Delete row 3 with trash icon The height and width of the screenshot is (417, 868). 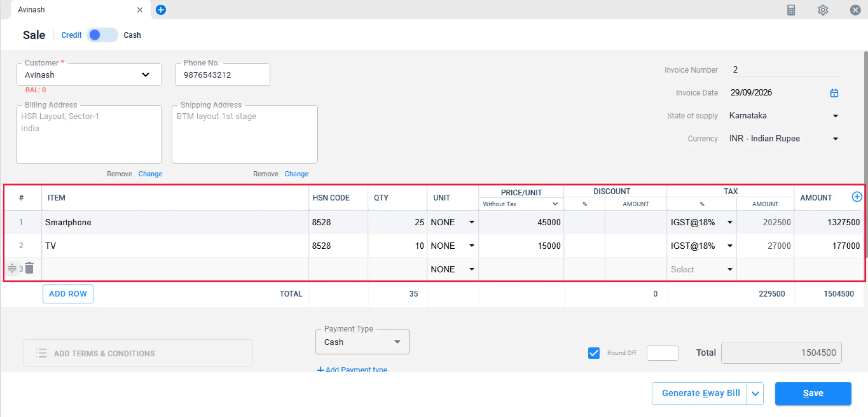tap(29, 268)
